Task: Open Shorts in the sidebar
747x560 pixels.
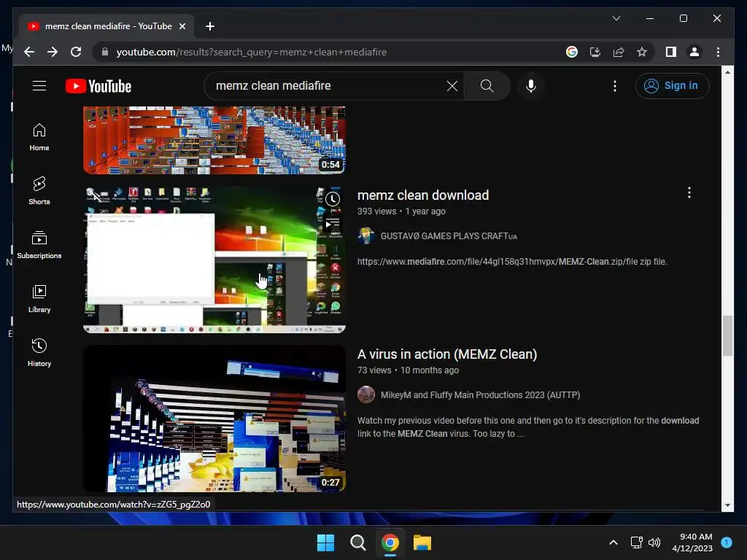Action: [x=39, y=191]
